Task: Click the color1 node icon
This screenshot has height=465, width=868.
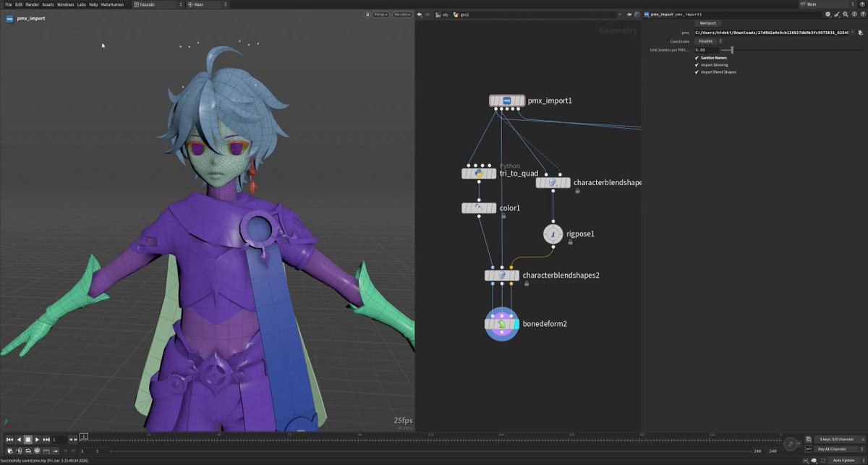Action: pyautogui.click(x=479, y=208)
